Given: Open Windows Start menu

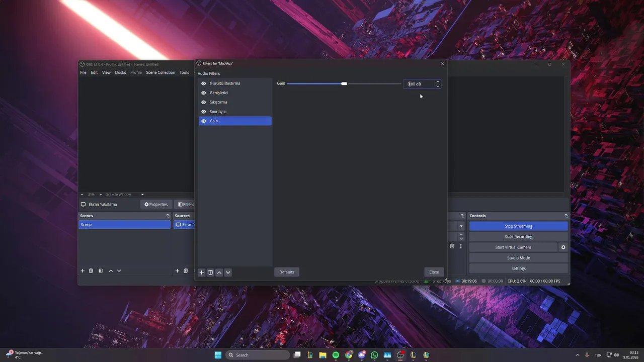Looking at the screenshot, I should click(218, 355).
